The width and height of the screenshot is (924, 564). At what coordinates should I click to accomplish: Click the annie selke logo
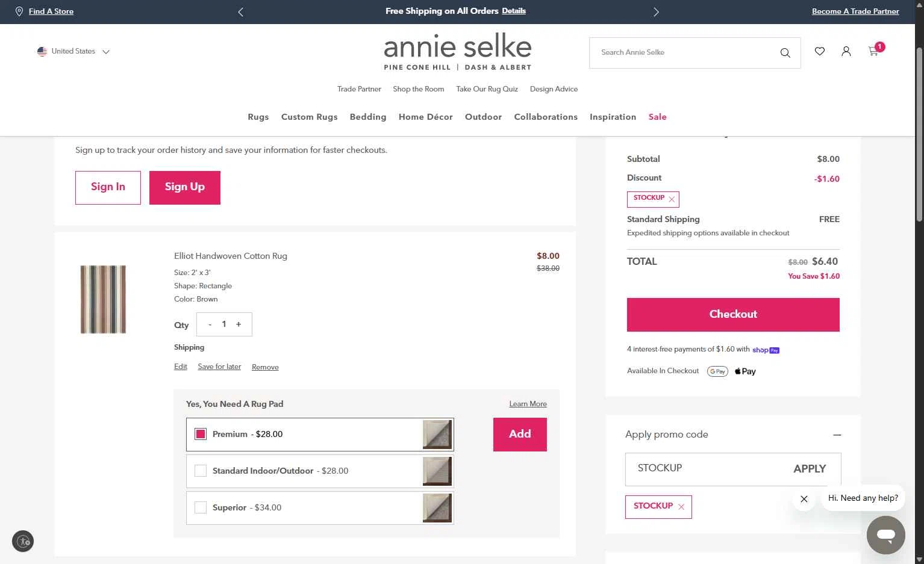click(x=458, y=52)
